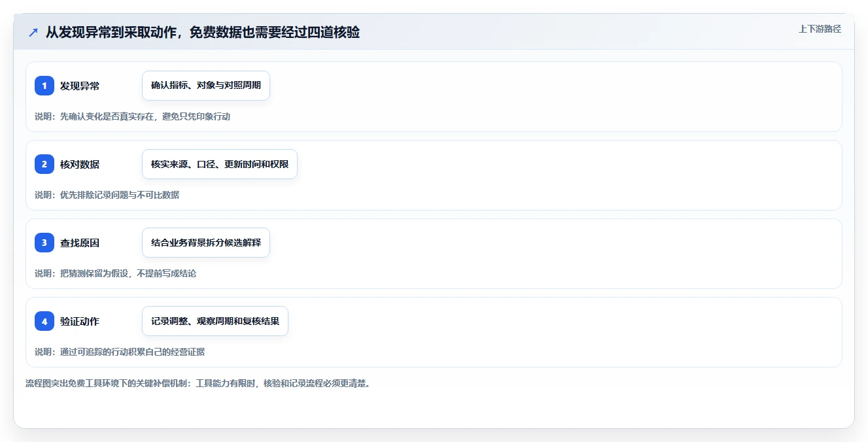Click the 发现异常 step title
The image size is (868, 442).
tap(80, 86)
